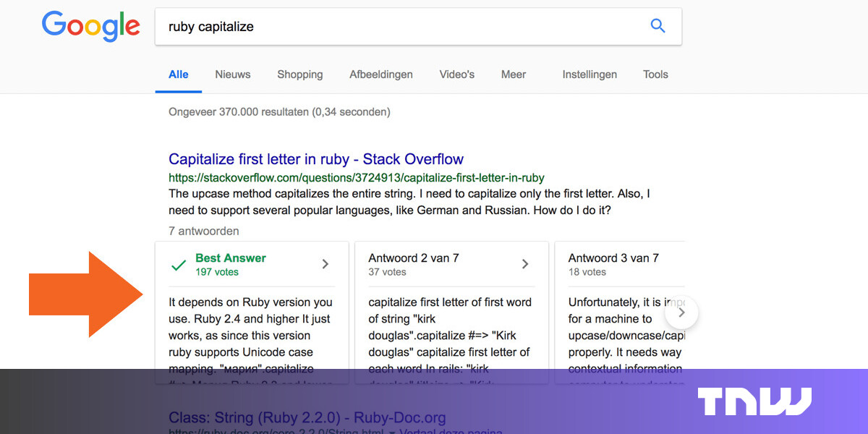This screenshot has width=868, height=434.
Task: Expand the Best Answer card chevron
Action: tap(325, 264)
